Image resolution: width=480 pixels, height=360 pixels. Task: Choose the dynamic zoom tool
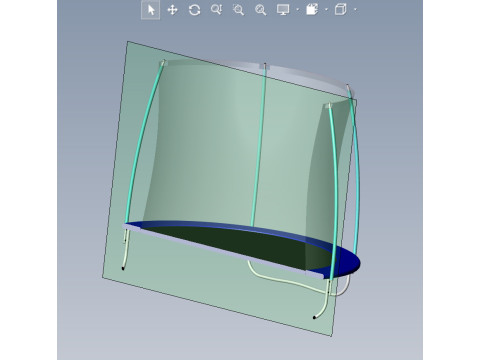tap(216, 10)
